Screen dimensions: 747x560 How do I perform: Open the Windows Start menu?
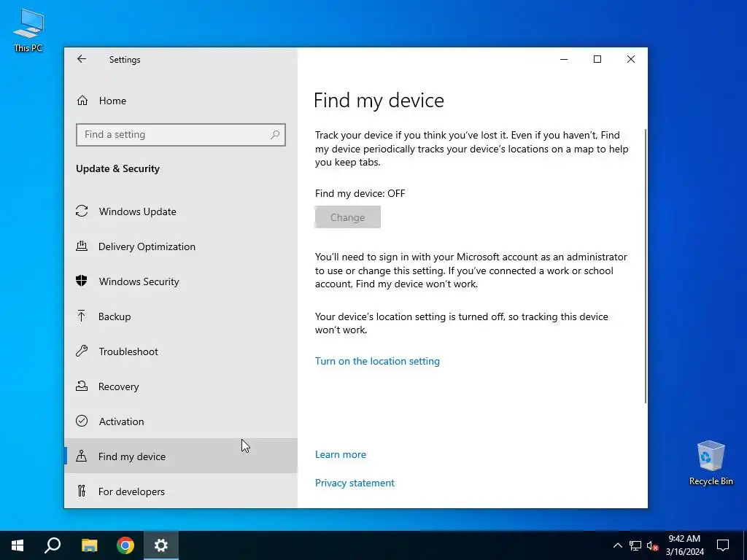pos(18,545)
